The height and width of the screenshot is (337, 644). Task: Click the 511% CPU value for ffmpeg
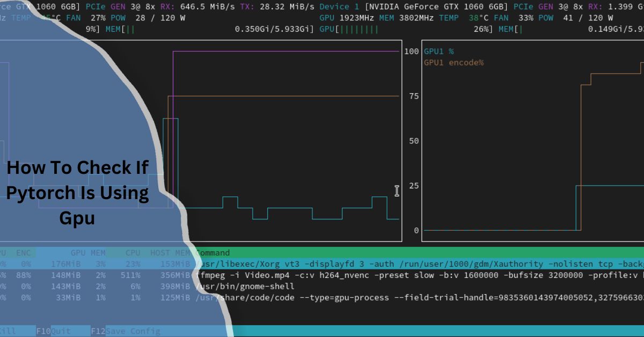coord(130,275)
